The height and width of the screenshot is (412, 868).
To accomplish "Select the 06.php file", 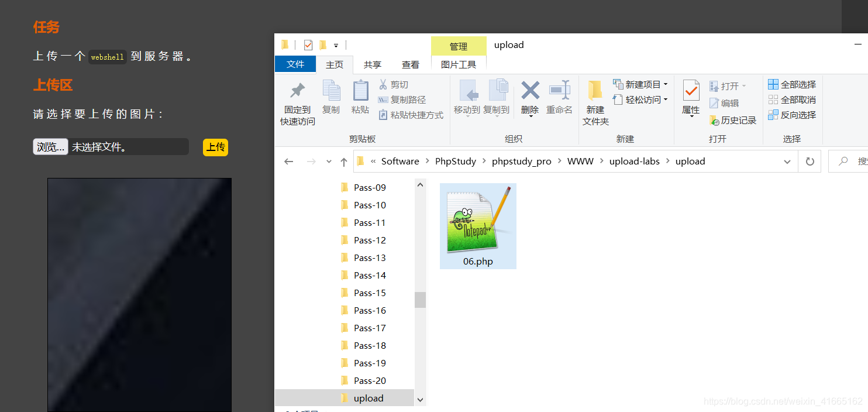I will point(478,226).
